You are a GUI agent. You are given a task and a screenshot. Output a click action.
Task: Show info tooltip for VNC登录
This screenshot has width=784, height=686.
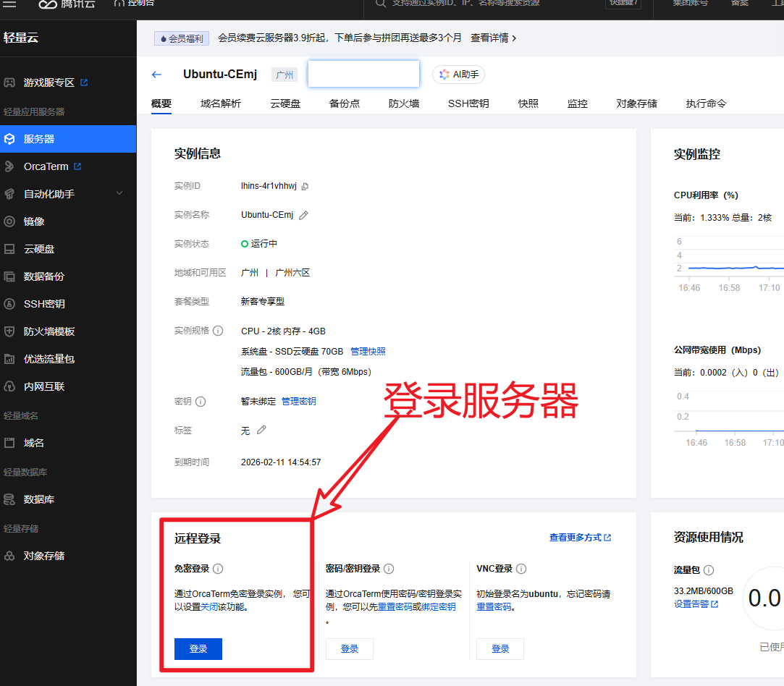pyautogui.click(x=521, y=569)
